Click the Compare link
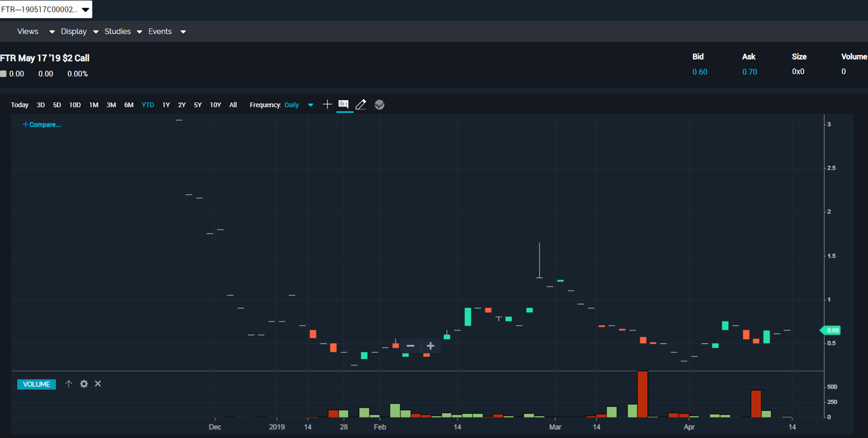Screen dimensions: 868x438 point(41,125)
